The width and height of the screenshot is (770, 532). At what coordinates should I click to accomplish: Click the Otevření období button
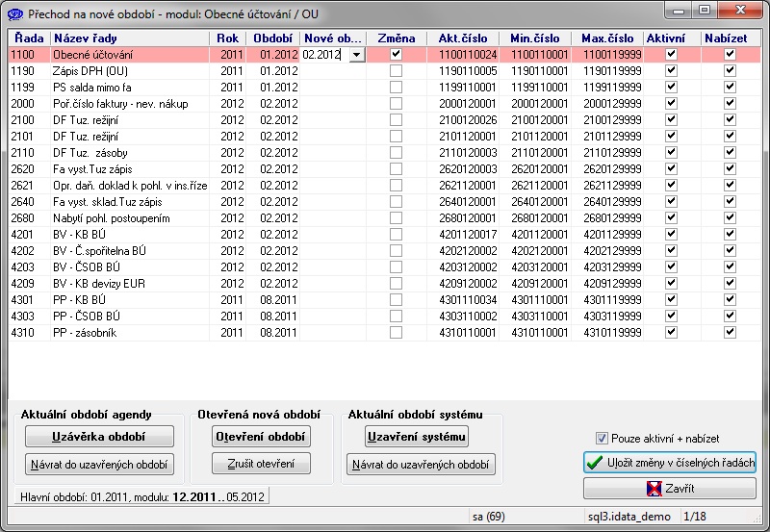point(261,437)
